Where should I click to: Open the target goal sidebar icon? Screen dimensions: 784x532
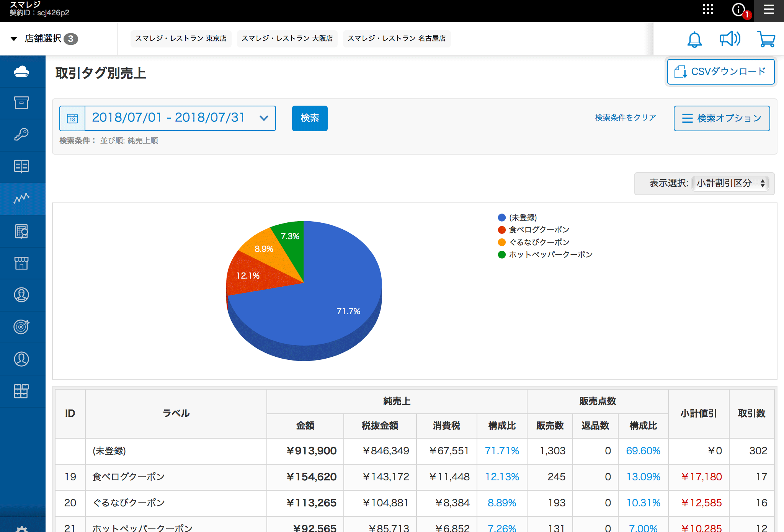[x=21, y=326]
